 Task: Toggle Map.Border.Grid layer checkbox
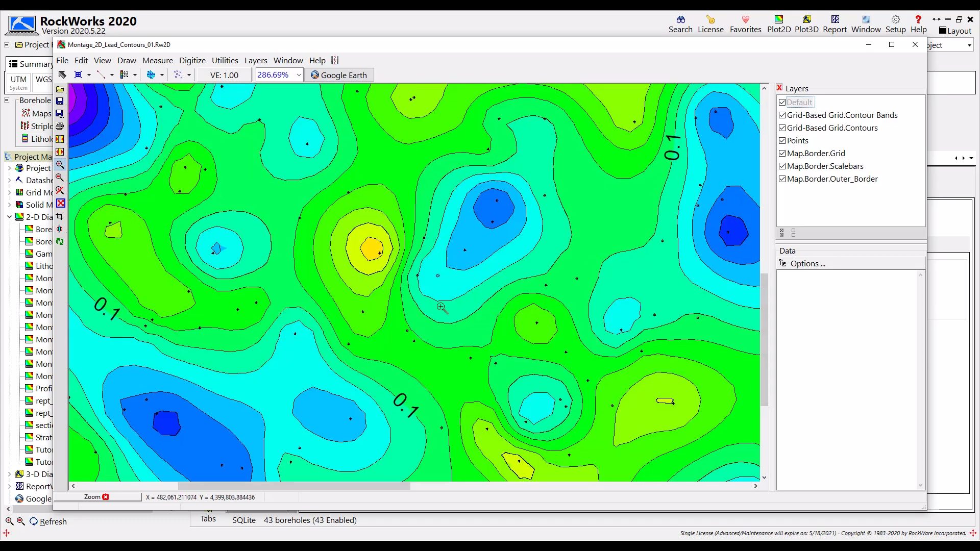[x=782, y=153]
